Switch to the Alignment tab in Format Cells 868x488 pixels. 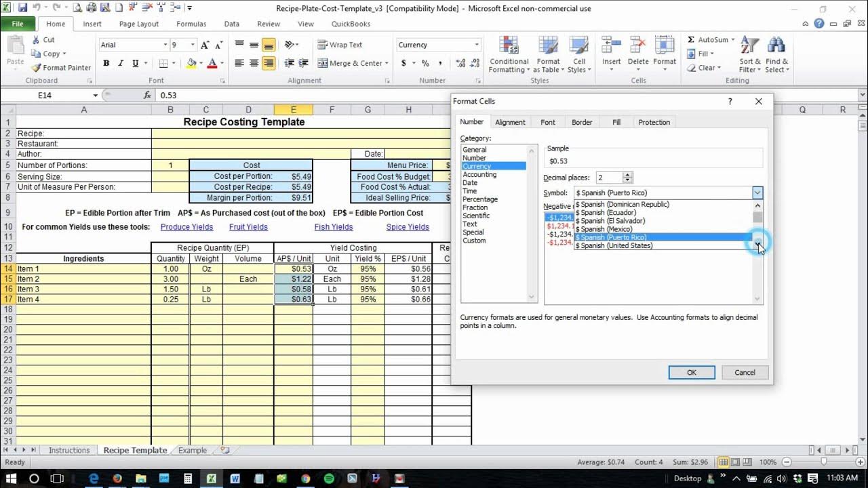(510, 122)
